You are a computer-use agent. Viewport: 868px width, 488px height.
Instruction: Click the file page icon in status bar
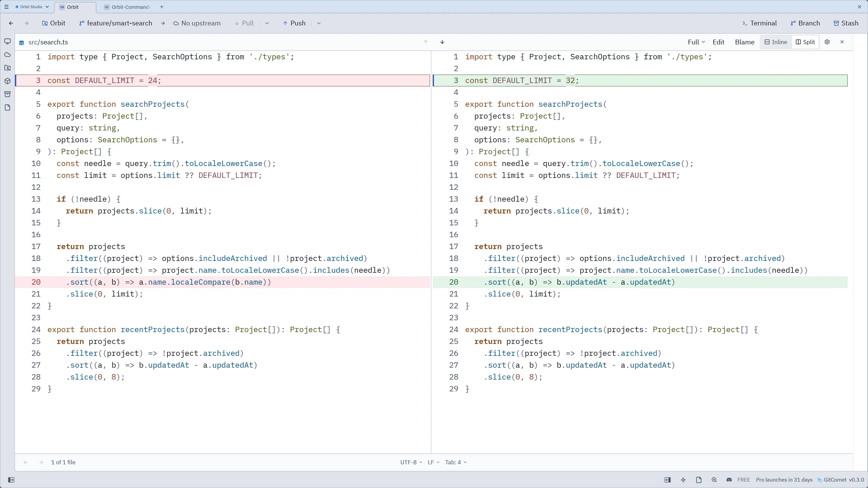click(699, 480)
